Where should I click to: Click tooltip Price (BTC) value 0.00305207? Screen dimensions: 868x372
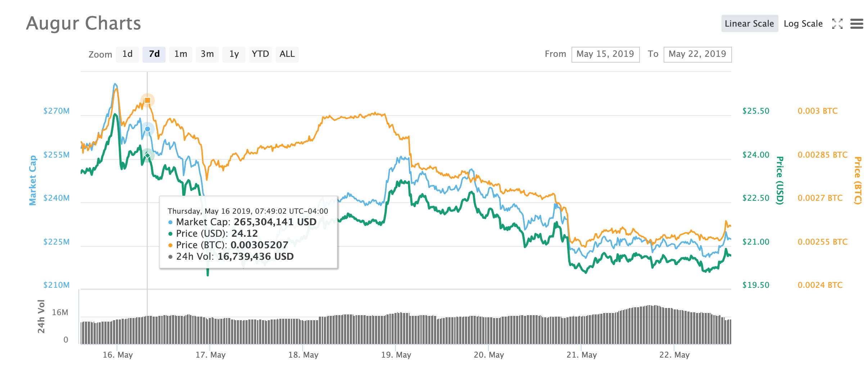pyautogui.click(x=259, y=245)
